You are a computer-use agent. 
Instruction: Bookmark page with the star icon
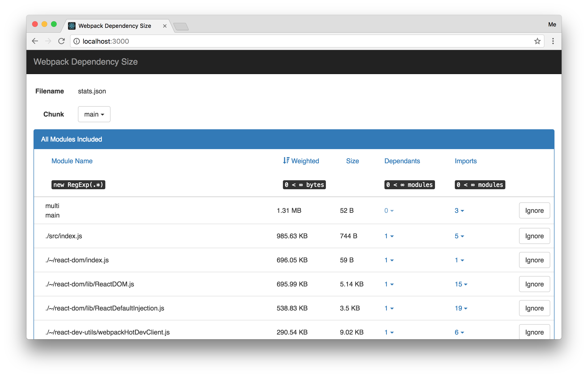[537, 41]
